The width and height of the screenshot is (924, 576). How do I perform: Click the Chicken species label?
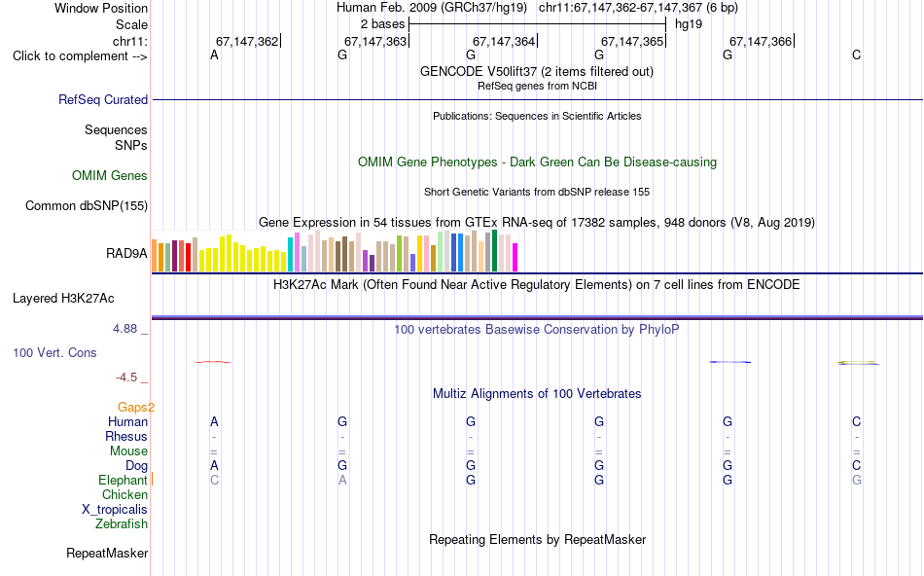coord(124,494)
